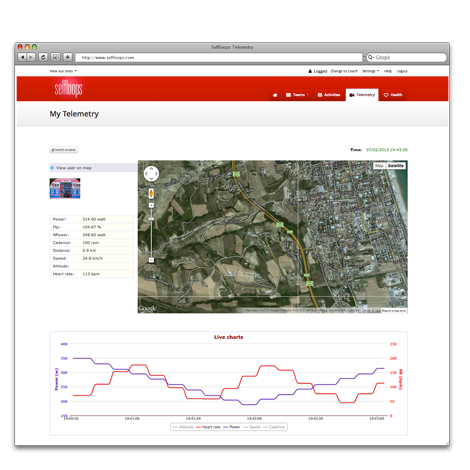Open the Settings dropdown menu
This screenshot has width=470, height=470.
tap(371, 71)
